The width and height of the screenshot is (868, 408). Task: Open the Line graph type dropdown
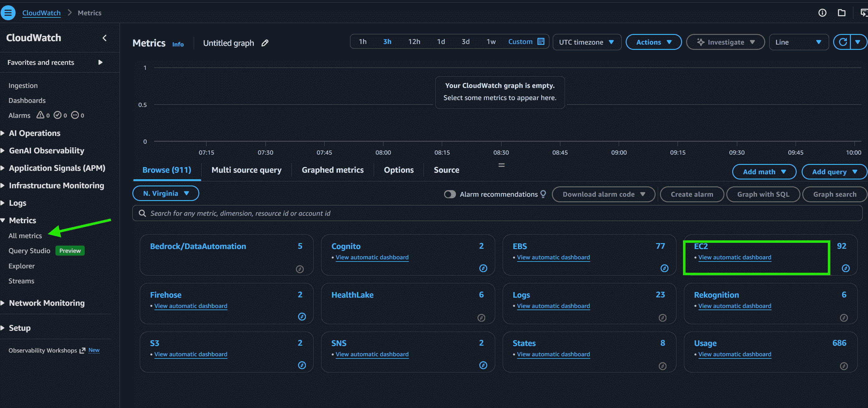pos(798,42)
